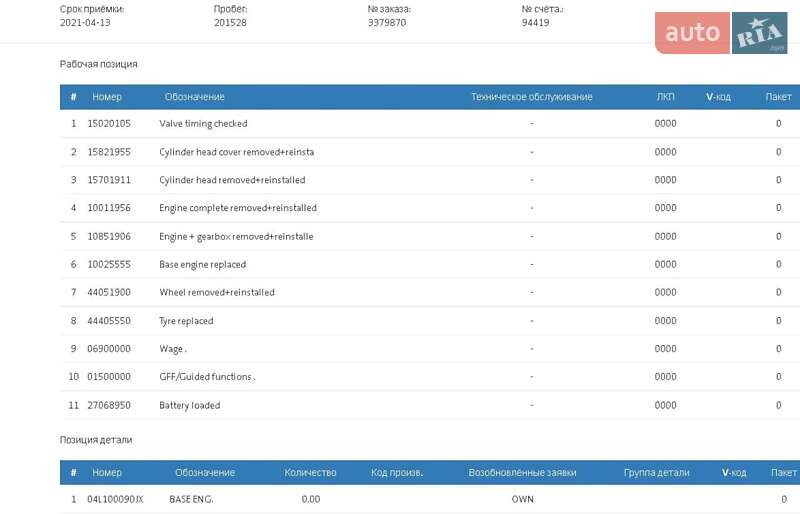Click the 'Техническое обслуживание' column header

(x=531, y=97)
